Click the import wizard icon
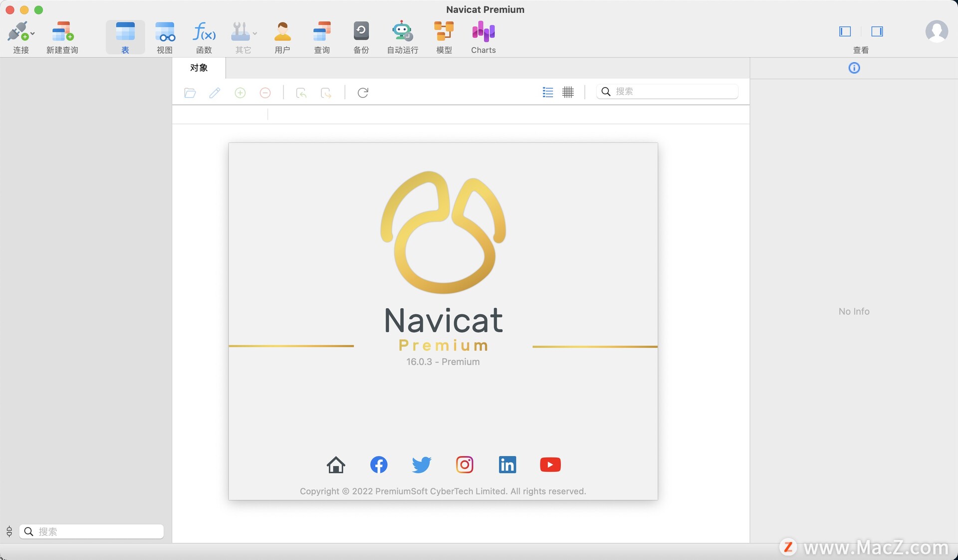958x560 pixels. point(301,93)
